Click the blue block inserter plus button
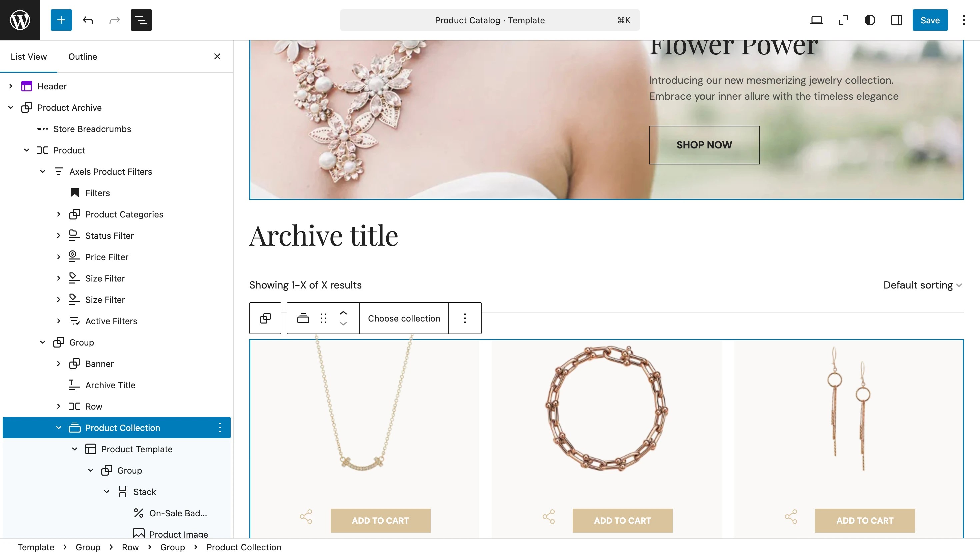 click(x=61, y=20)
